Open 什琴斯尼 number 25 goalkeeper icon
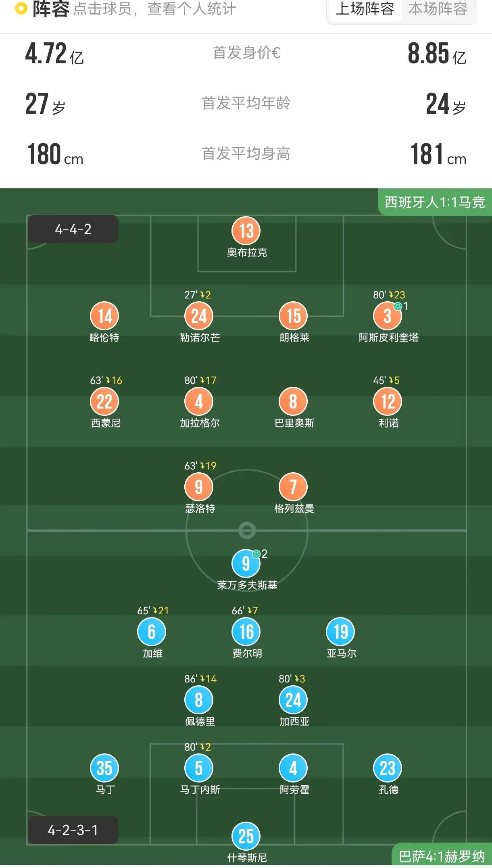This screenshot has height=868, width=492. 246,836
